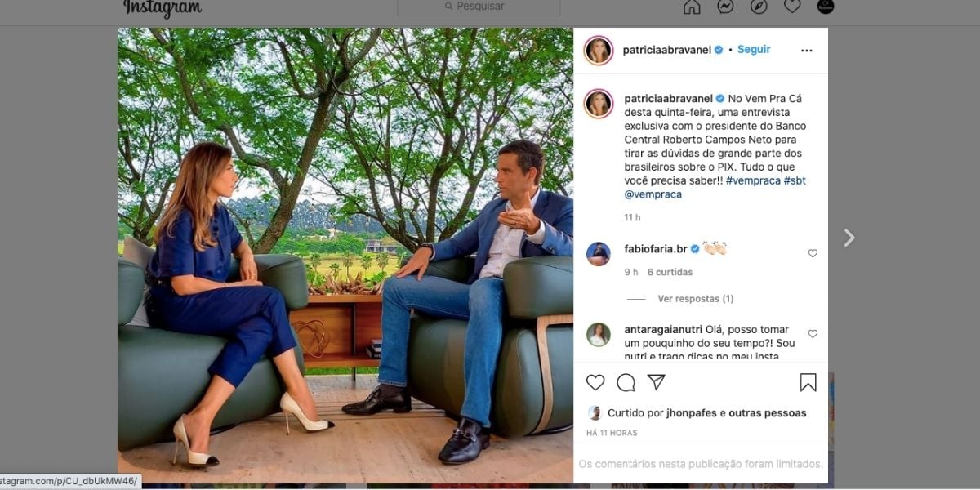Like the post with the heart icon

tap(595, 381)
